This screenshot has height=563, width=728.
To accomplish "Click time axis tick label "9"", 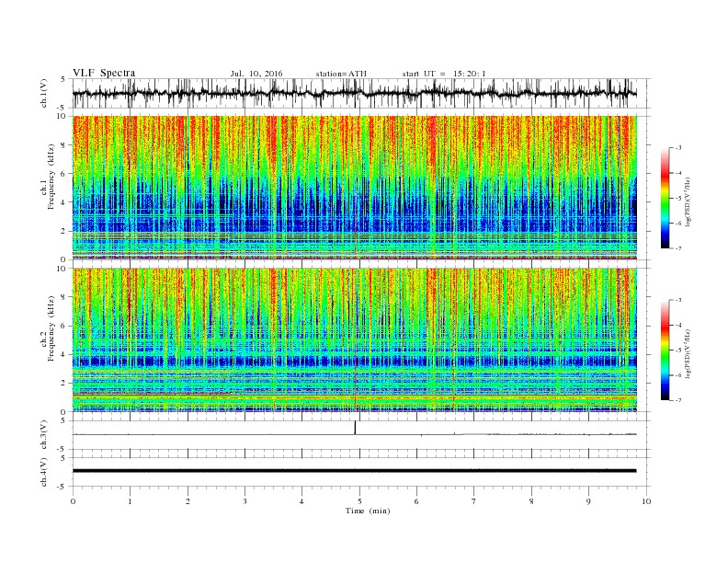I will (x=588, y=501).
